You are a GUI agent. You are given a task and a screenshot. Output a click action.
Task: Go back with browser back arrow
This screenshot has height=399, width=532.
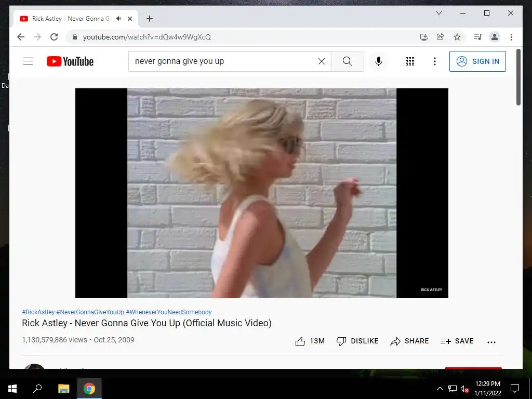[x=21, y=37]
